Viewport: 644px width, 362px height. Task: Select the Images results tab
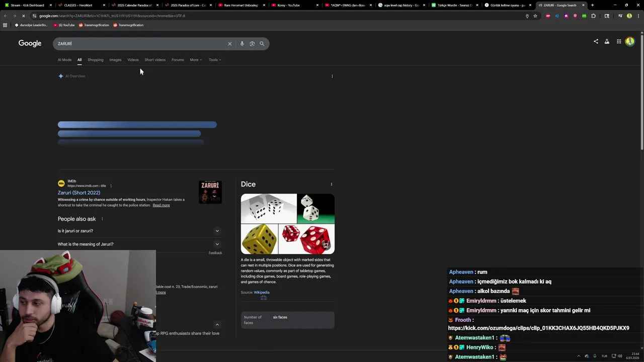pyautogui.click(x=115, y=60)
